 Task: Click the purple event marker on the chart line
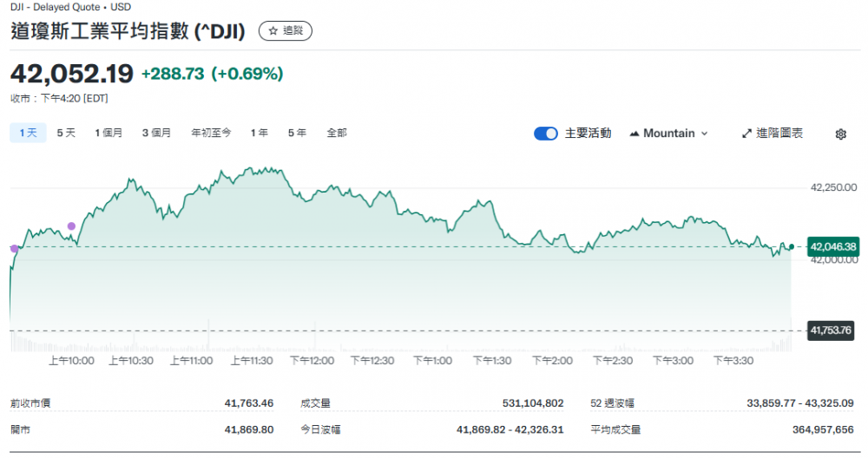pos(71,226)
